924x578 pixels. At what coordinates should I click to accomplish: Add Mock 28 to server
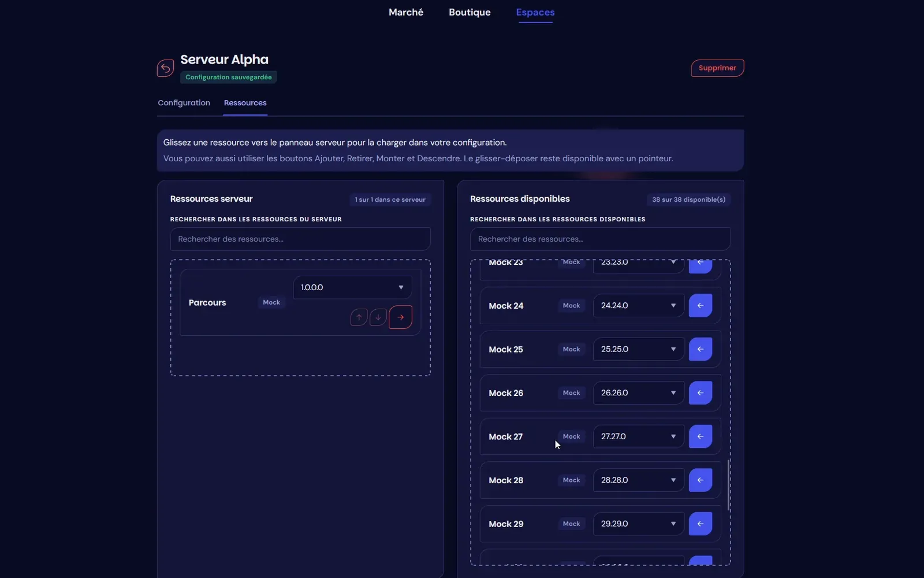[700, 480]
